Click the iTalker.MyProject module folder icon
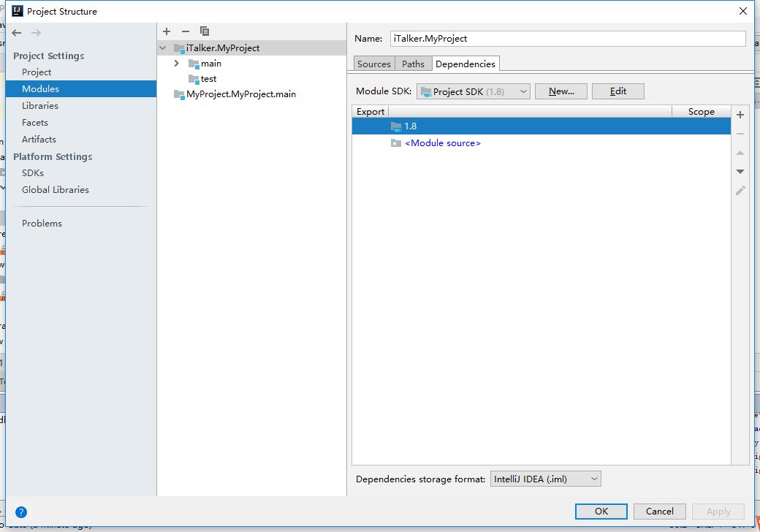 tap(179, 48)
